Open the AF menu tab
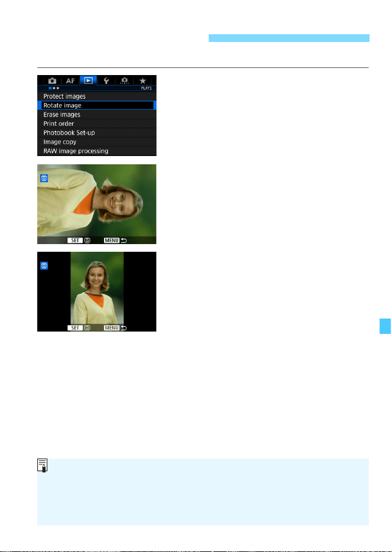392x552 pixels. pyautogui.click(x=70, y=81)
